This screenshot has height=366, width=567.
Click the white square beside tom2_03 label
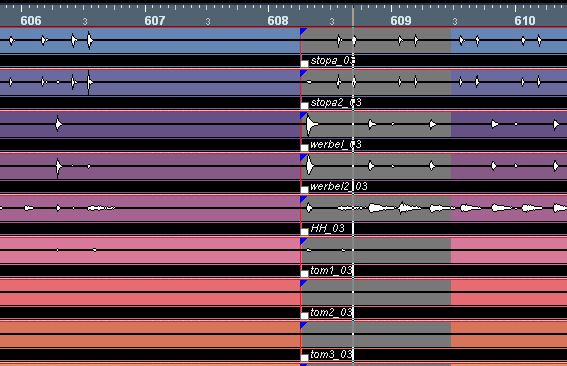pos(304,315)
